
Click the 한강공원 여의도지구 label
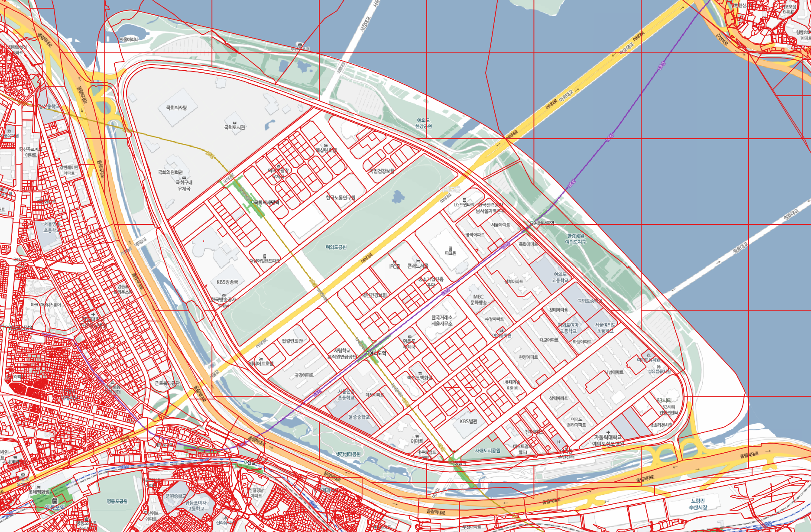point(576,239)
